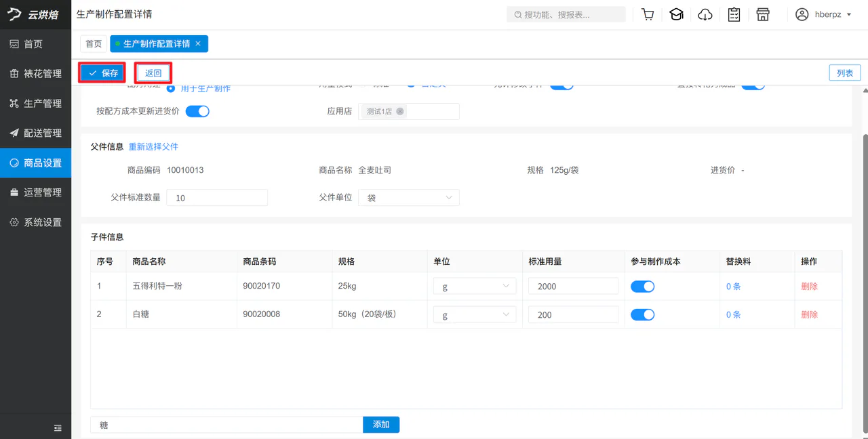Viewport: 868px width, 439px height.
Task: Click the 添加 button
Action: pos(381,425)
